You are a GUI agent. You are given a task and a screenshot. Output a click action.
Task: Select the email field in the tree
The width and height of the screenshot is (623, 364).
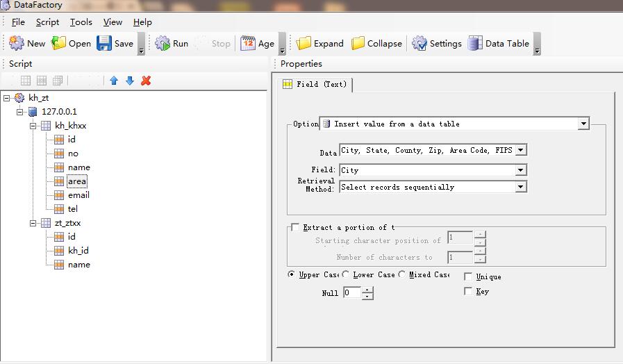tap(78, 195)
